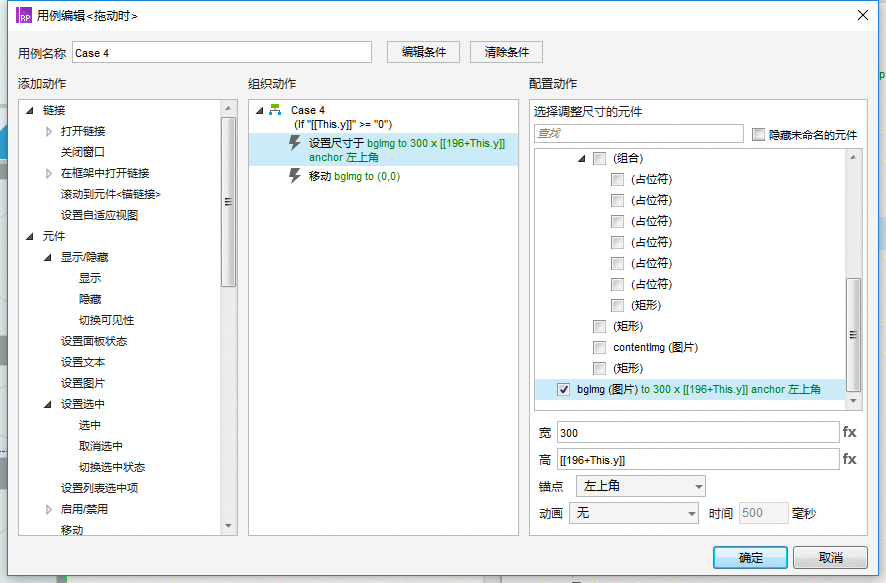This screenshot has width=886, height=583.
Task: Click down arrow of 添加动作 scrollbar
Action: pos(228,526)
